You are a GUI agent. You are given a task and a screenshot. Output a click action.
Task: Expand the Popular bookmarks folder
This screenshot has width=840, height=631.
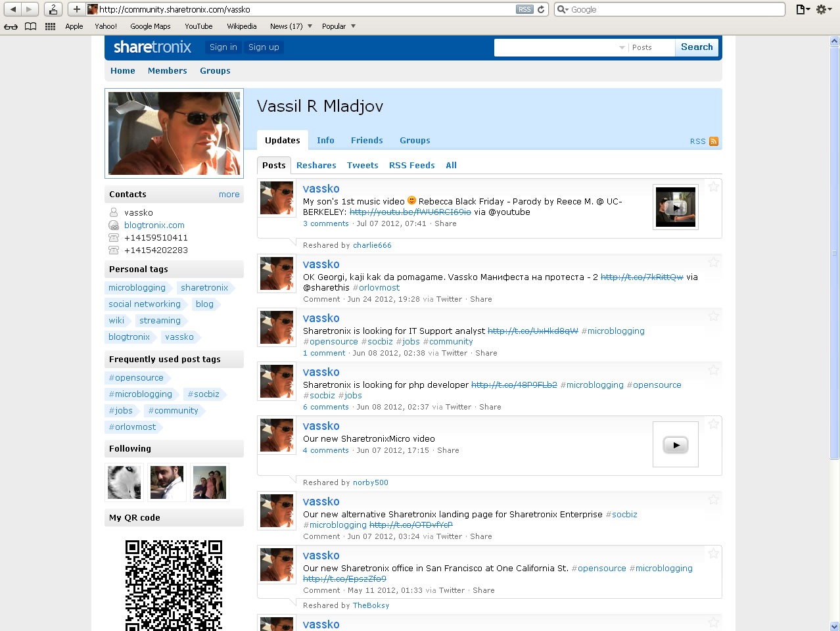(338, 26)
